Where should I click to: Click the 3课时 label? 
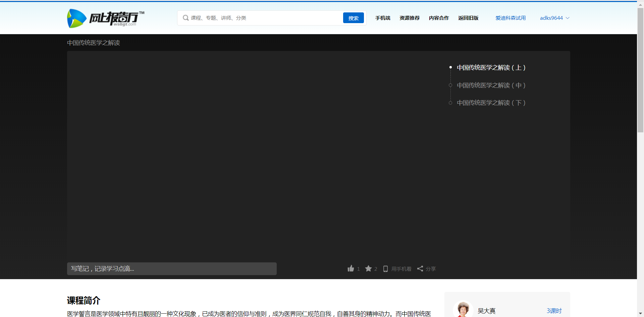(x=554, y=311)
